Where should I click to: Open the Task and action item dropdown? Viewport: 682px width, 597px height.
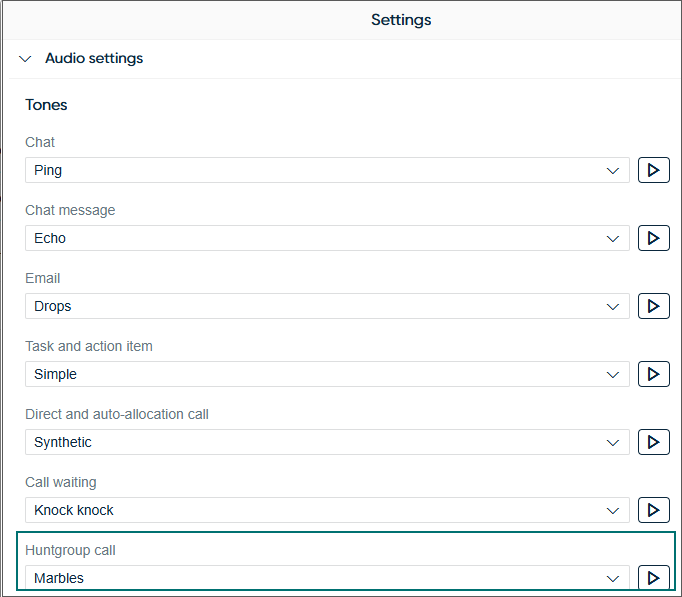click(x=327, y=374)
